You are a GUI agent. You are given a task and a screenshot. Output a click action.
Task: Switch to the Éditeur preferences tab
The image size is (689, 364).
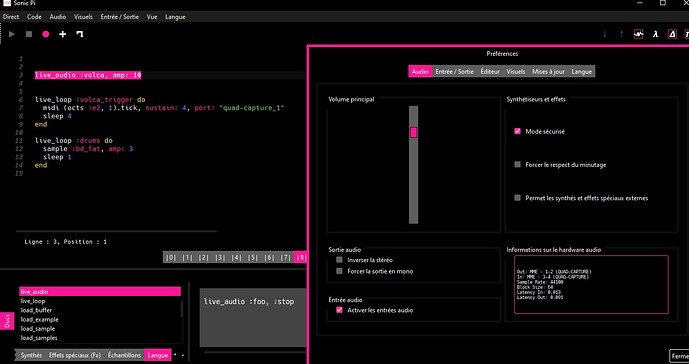(490, 71)
